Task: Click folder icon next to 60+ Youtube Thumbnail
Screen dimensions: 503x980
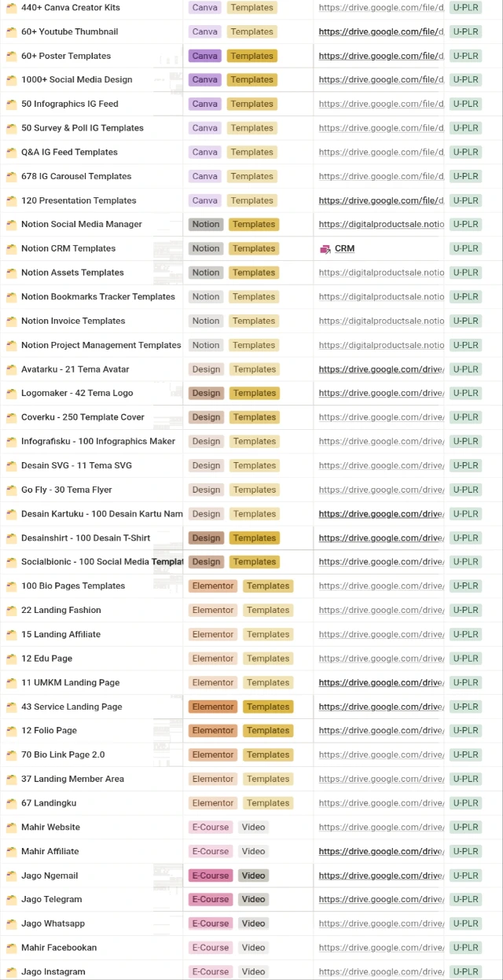Action: [x=11, y=32]
